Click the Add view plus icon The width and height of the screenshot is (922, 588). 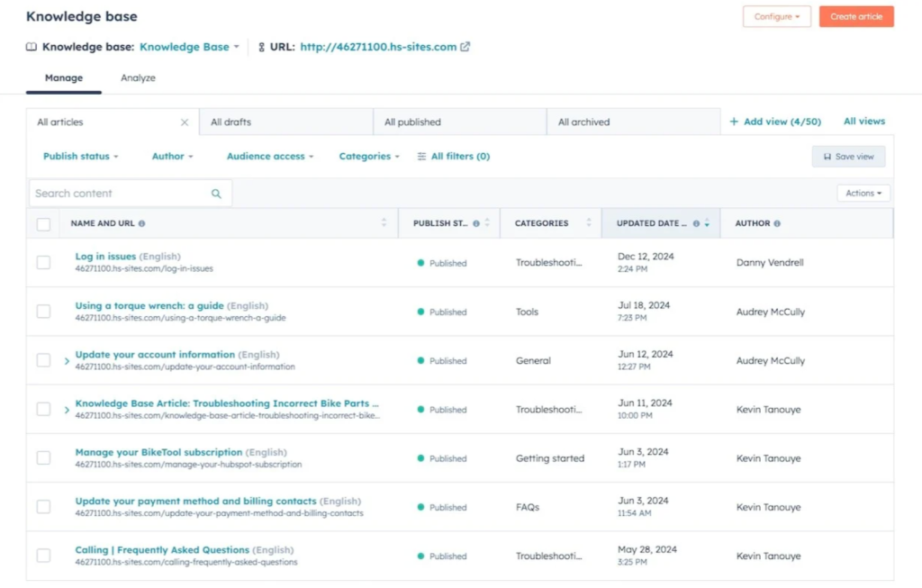[732, 121]
